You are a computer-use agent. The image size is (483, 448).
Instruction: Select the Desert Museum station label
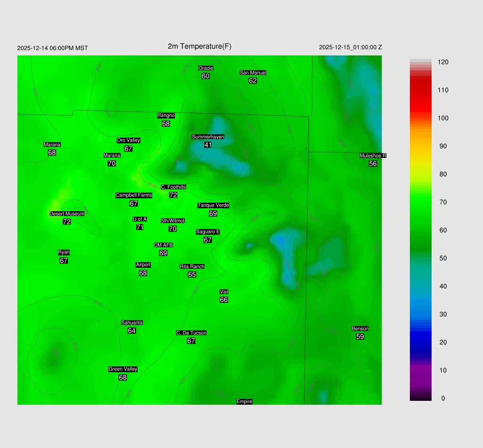pos(67,214)
